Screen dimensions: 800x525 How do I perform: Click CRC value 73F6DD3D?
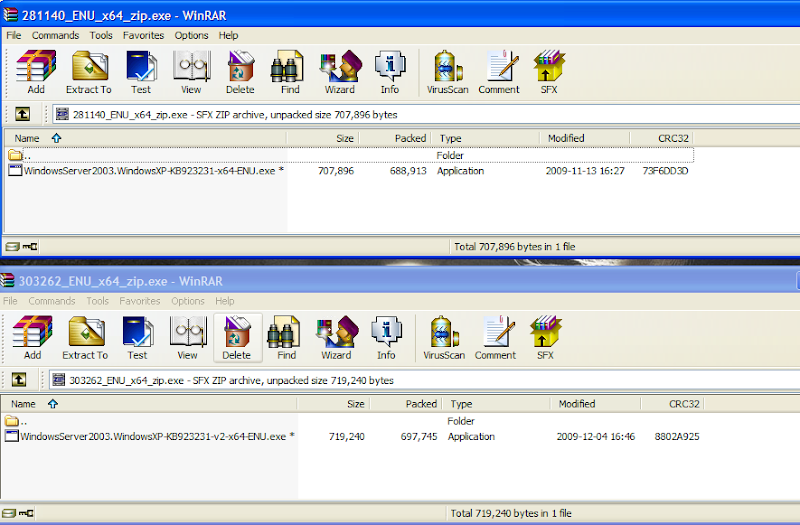(665, 171)
